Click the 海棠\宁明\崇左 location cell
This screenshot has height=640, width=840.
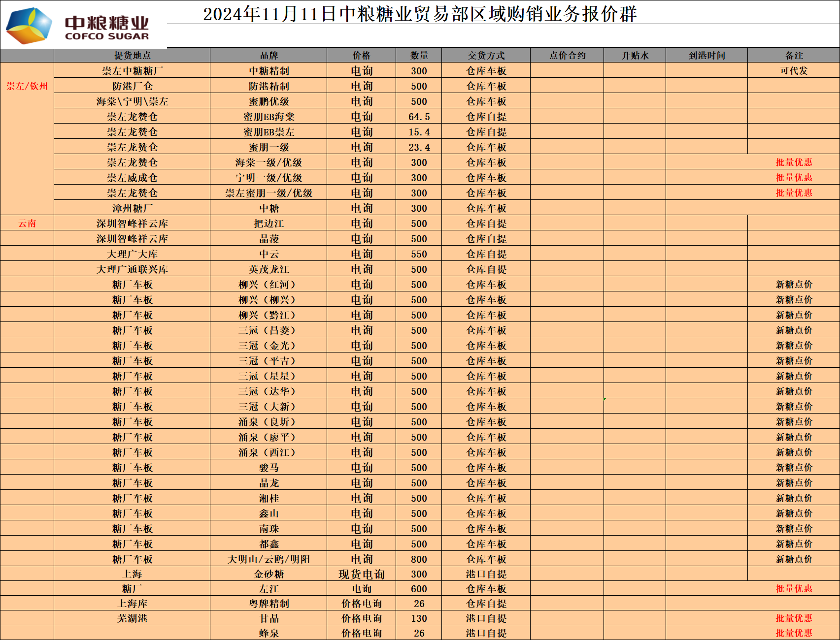pos(132,101)
